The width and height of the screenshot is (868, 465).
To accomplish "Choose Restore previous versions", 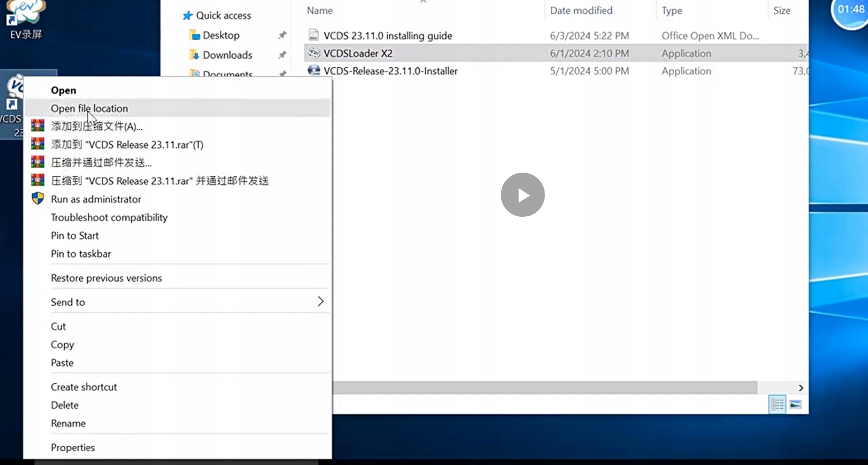I will (x=106, y=278).
